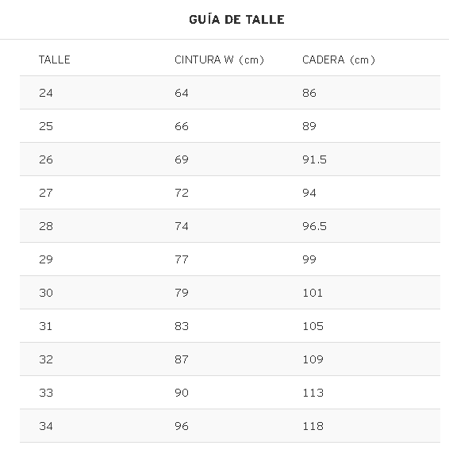Click size 24 in the talle column
Screen dimensions: 449x476
46,93
